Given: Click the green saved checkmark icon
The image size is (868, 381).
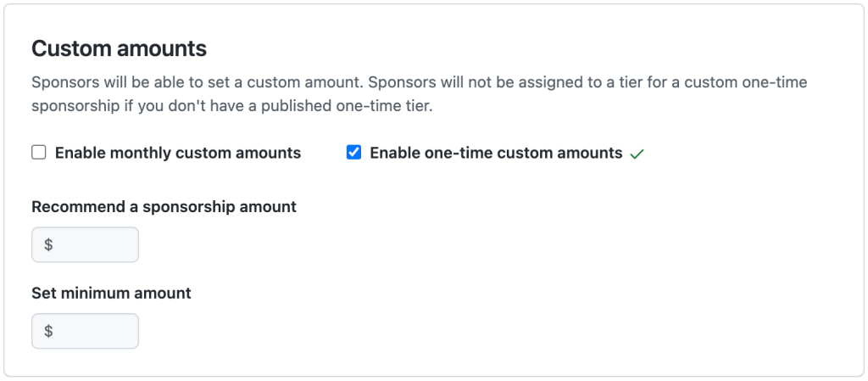Looking at the screenshot, I should pos(637,154).
